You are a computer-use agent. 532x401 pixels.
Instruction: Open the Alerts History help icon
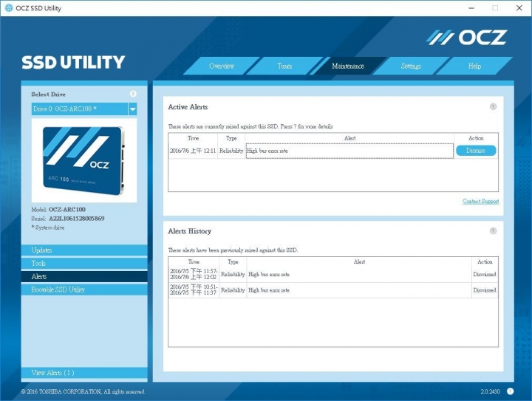pyautogui.click(x=493, y=231)
